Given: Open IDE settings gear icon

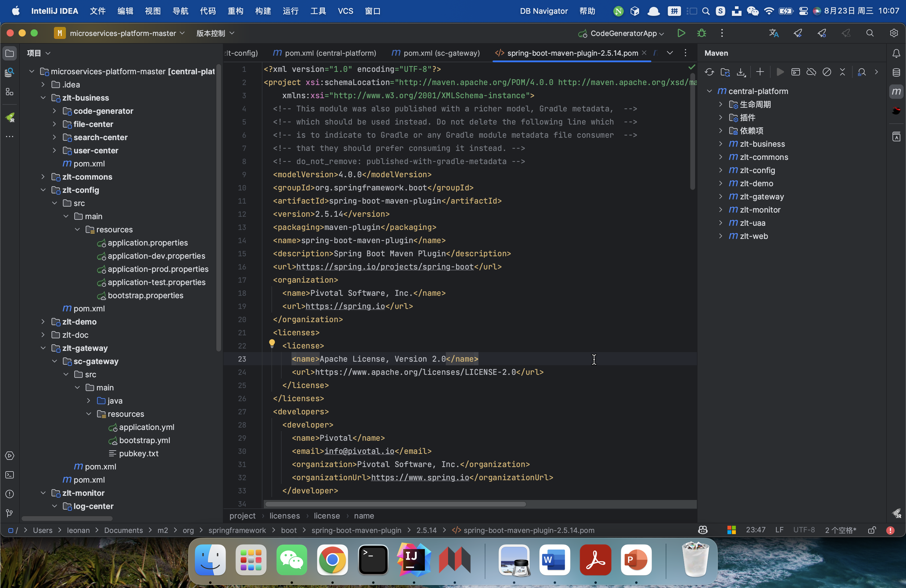Looking at the screenshot, I should pos(893,33).
